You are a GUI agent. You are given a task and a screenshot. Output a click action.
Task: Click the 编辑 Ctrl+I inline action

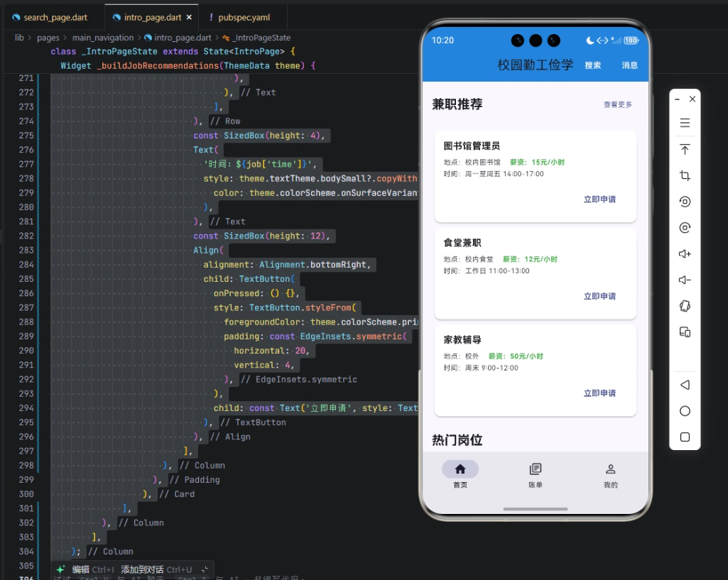[93, 569]
